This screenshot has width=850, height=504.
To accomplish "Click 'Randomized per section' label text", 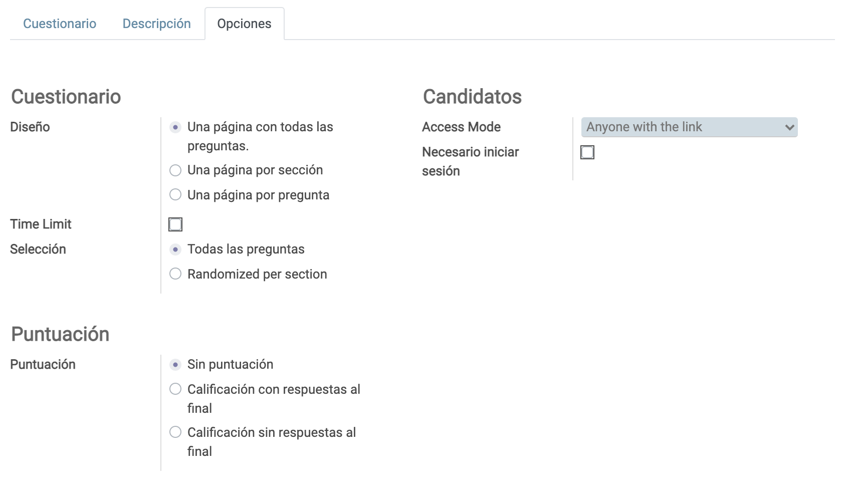I will click(x=257, y=274).
